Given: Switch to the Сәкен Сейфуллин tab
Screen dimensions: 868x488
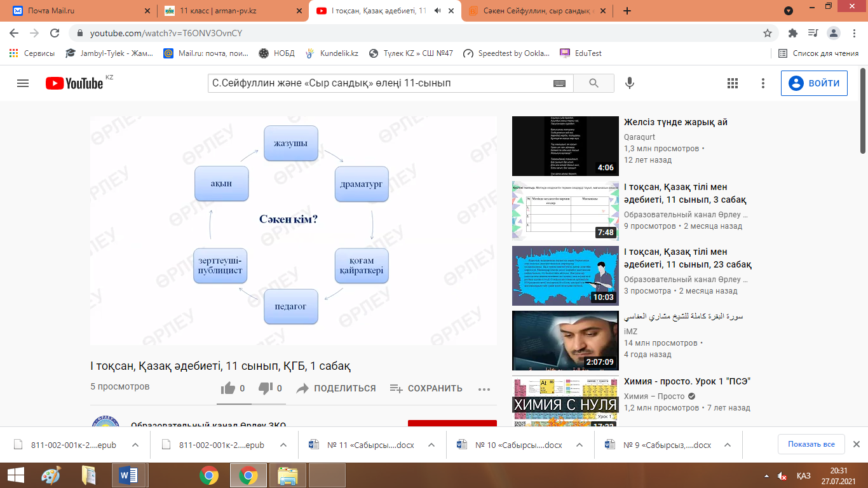Looking at the screenshot, I should pyautogui.click(x=538, y=11).
